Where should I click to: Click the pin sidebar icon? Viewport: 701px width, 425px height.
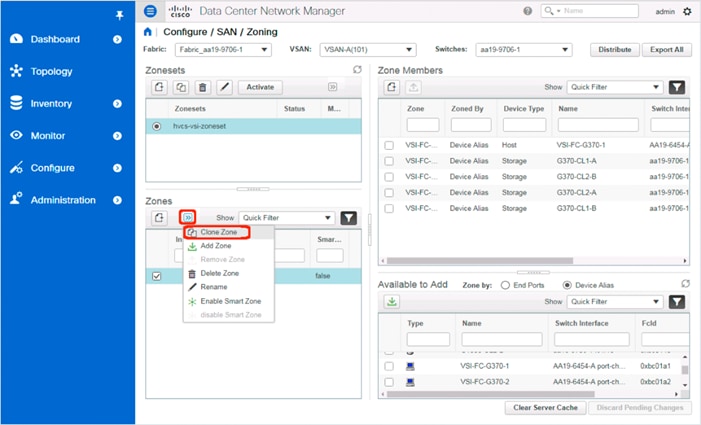click(119, 16)
